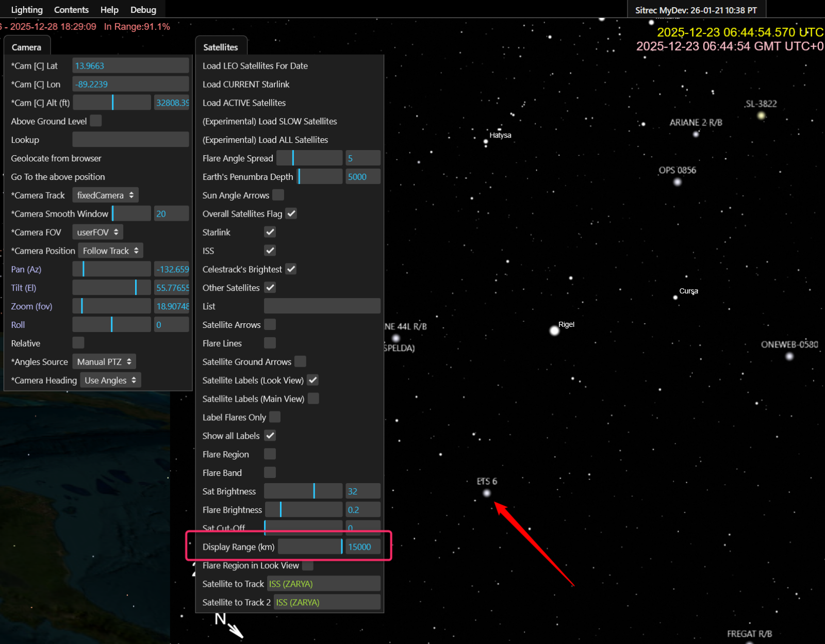825x644 pixels.
Task: Click Geolocate from browser
Action: pyautogui.click(x=56, y=158)
